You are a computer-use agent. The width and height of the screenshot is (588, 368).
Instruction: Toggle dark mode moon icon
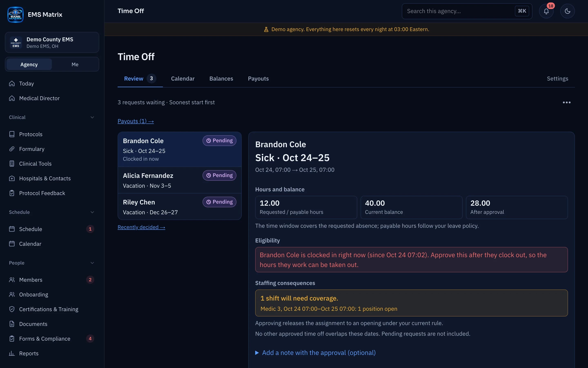567,11
